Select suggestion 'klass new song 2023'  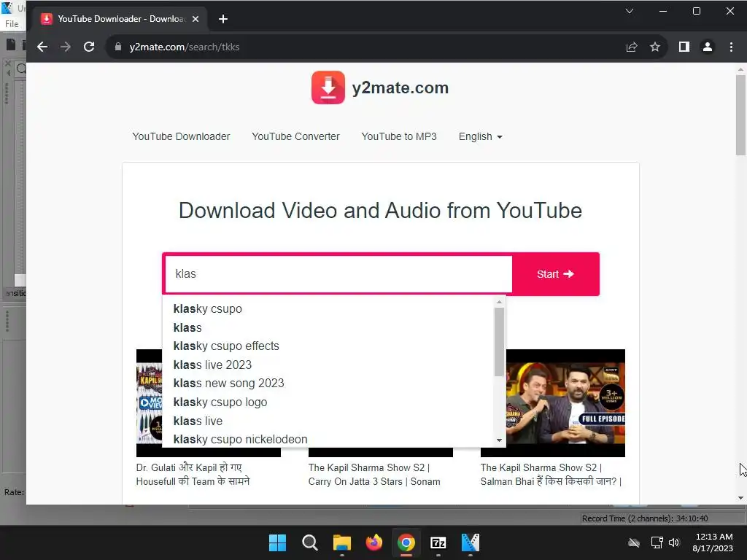[329, 384]
